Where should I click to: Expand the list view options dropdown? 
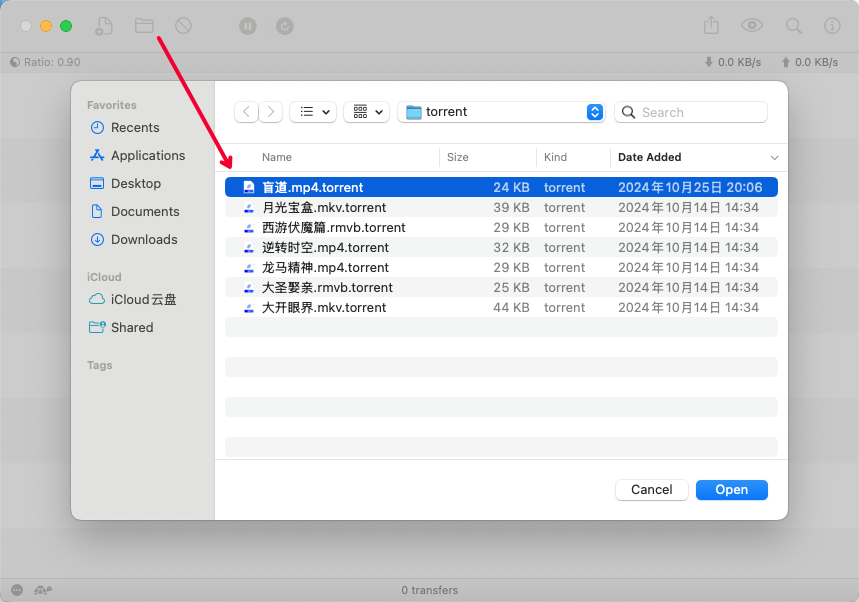(x=312, y=112)
